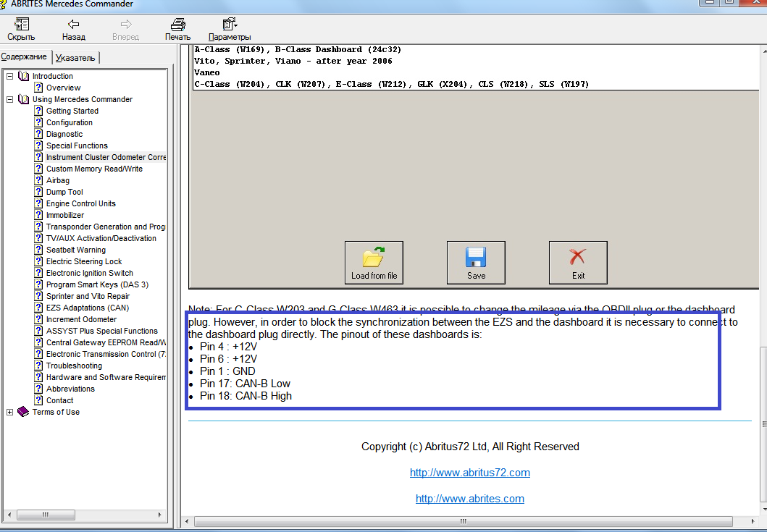Click the Terms of Use book icon

[x=23, y=412]
